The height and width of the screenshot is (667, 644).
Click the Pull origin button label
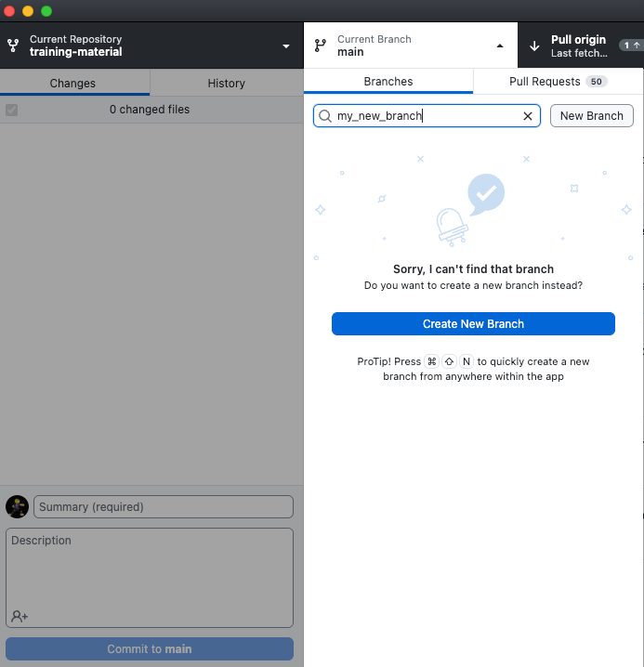(578, 40)
